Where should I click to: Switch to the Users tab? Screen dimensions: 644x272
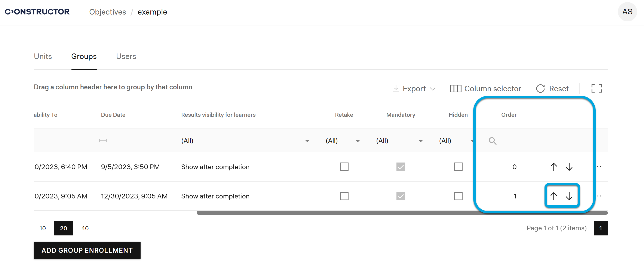tap(126, 56)
